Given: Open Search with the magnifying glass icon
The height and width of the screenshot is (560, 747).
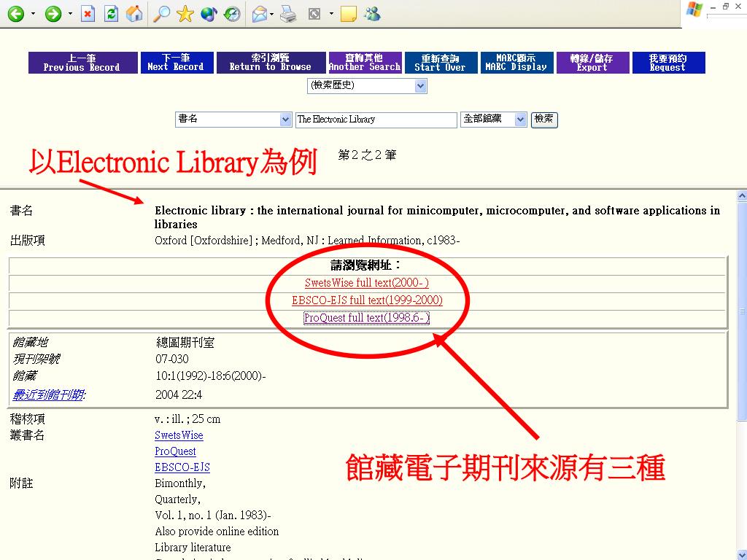Looking at the screenshot, I should pos(161,14).
